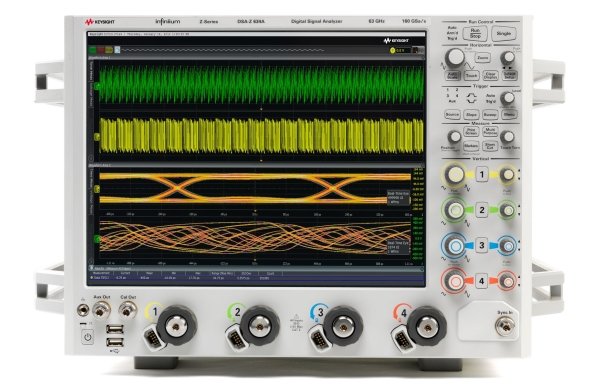This screenshot has height=390, width=600.
Task: Tap the trigger Sweep key
Action: click(x=490, y=114)
